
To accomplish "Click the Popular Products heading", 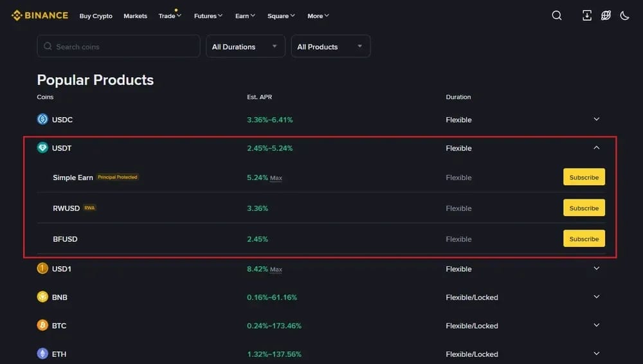I will click(x=95, y=80).
